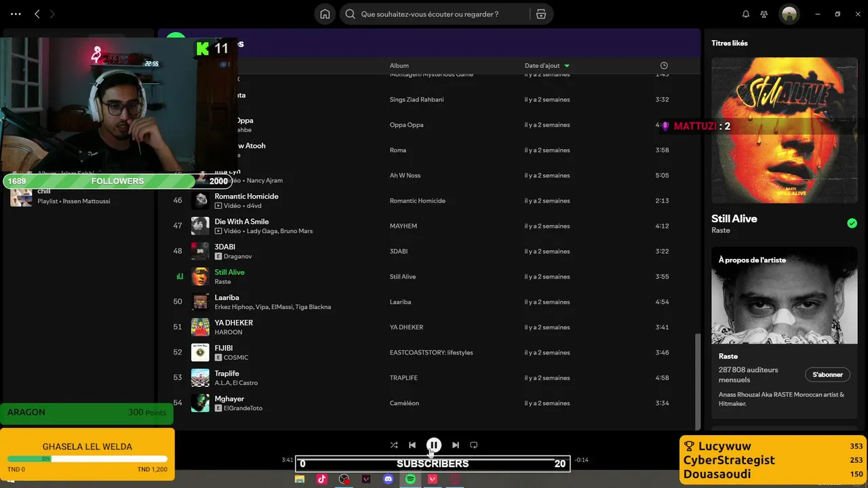Open the HAROON artist link
This screenshot has height=488, width=868.
(x=228, y=332)
